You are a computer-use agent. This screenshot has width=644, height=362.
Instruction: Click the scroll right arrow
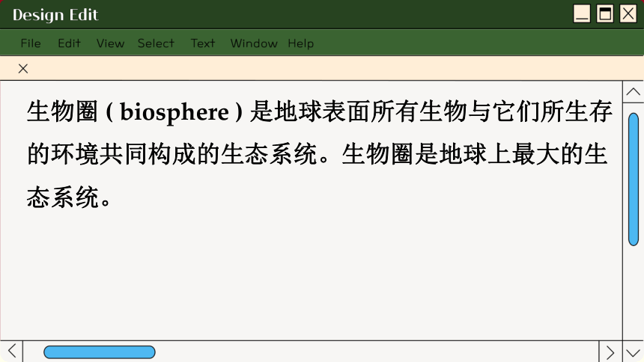click(x=610, y=352)
